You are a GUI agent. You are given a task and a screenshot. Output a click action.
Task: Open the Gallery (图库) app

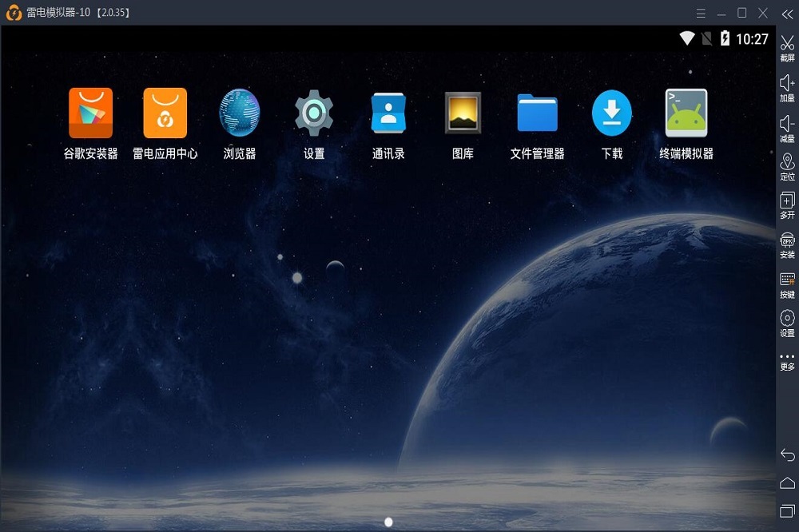tap(462, 112)
